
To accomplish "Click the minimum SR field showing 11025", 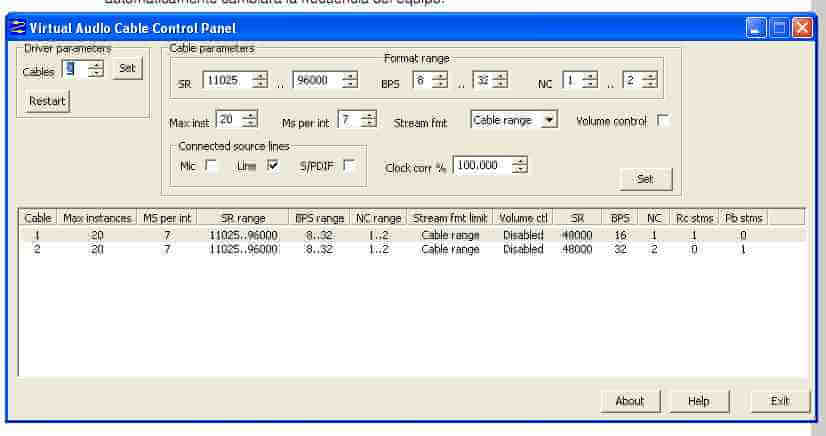I will pos(227,80).
